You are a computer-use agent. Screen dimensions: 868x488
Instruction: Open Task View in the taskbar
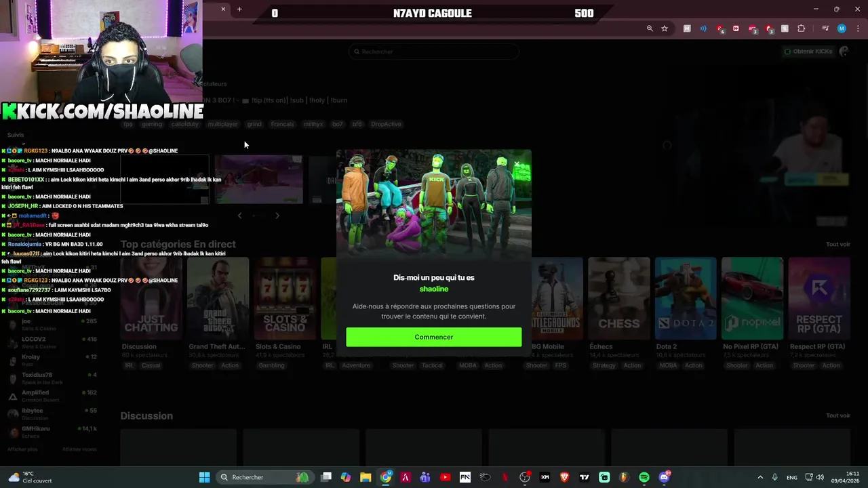click(326, 477)
